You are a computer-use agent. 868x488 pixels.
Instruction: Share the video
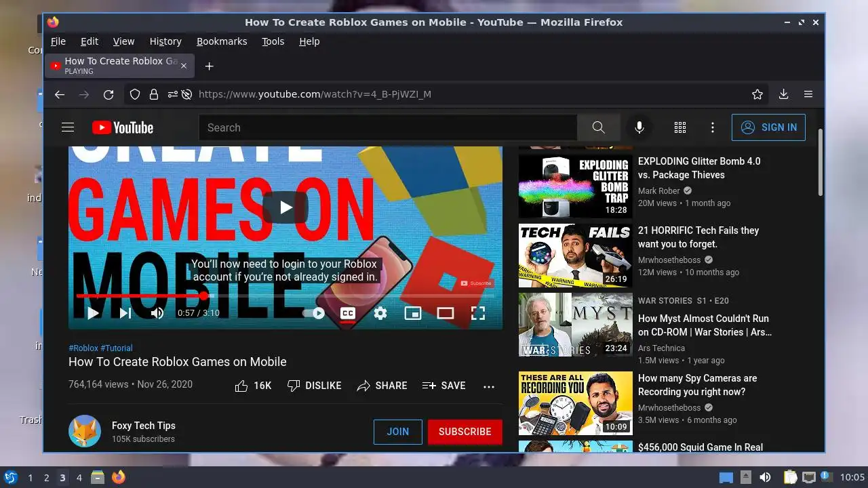(x=382, y=386)
